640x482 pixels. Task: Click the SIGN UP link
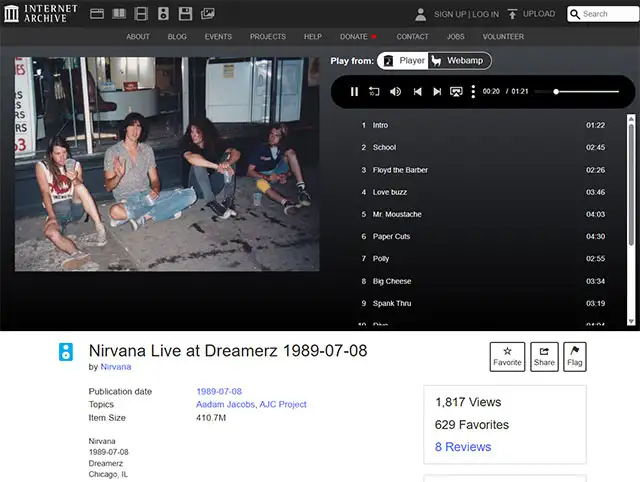[x=450, y=14]
